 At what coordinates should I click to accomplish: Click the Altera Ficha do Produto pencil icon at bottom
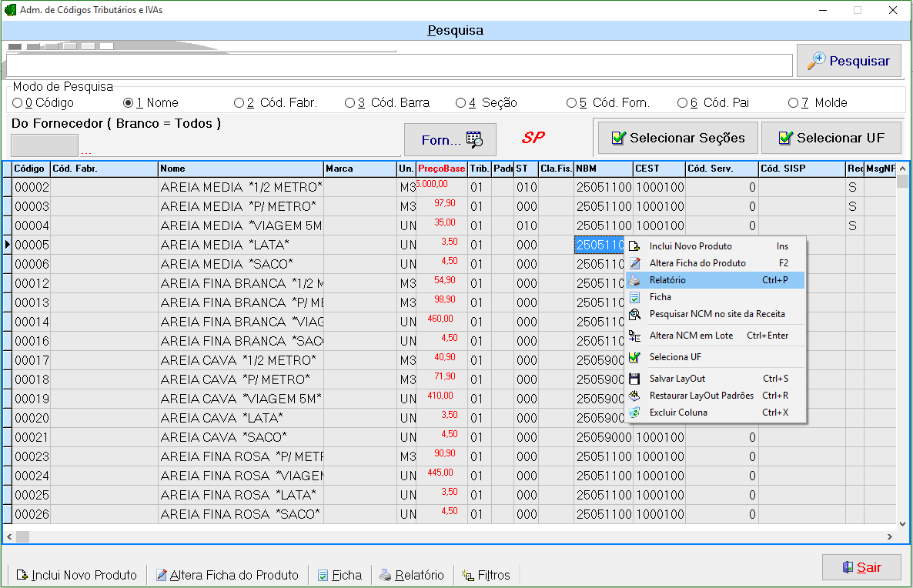[162, 575]
